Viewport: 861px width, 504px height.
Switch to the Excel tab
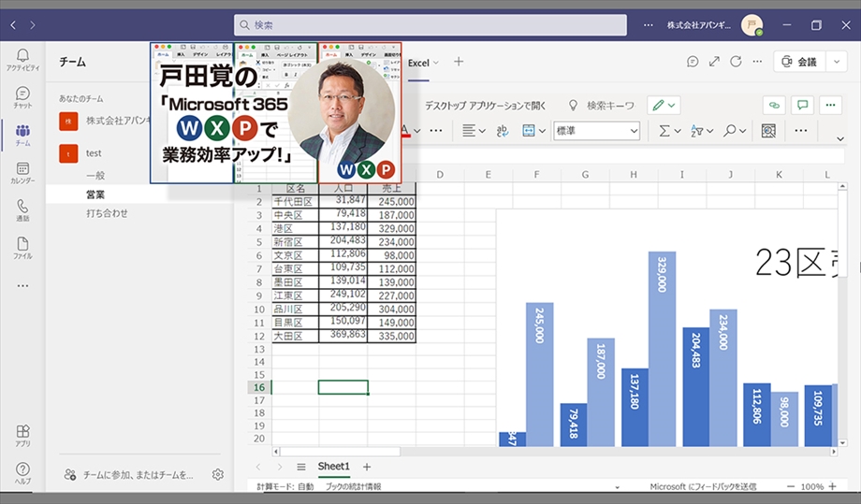(x=418, y=63)
